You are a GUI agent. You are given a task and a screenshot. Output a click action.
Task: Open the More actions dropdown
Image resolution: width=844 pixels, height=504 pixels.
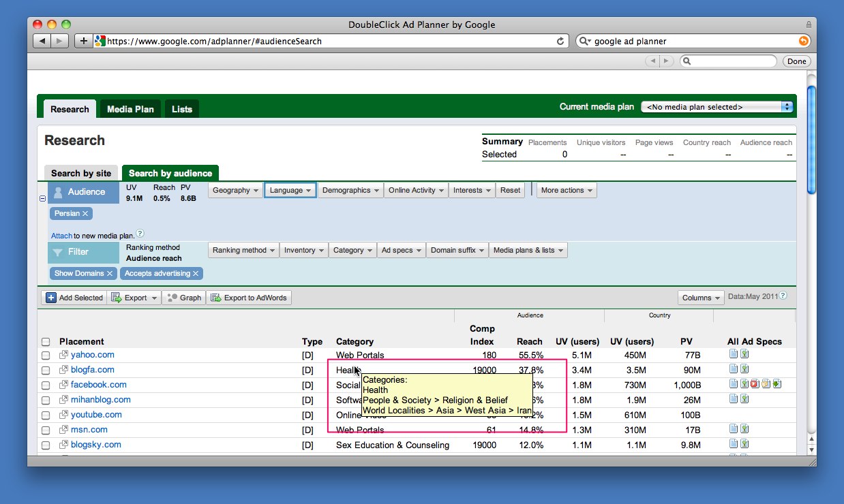coord(567,191)
